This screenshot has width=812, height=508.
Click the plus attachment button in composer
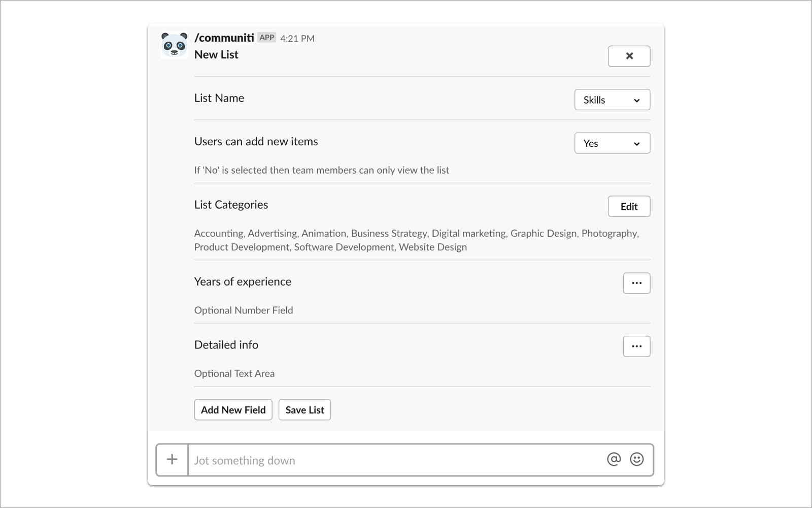[x=172, y=460]
